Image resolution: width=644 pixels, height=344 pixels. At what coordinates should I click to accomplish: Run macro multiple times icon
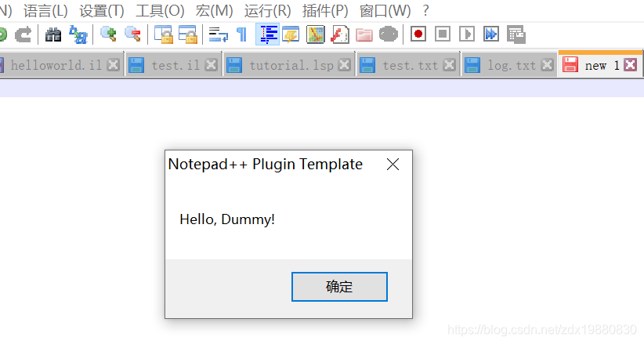click(x=491, y=34)
